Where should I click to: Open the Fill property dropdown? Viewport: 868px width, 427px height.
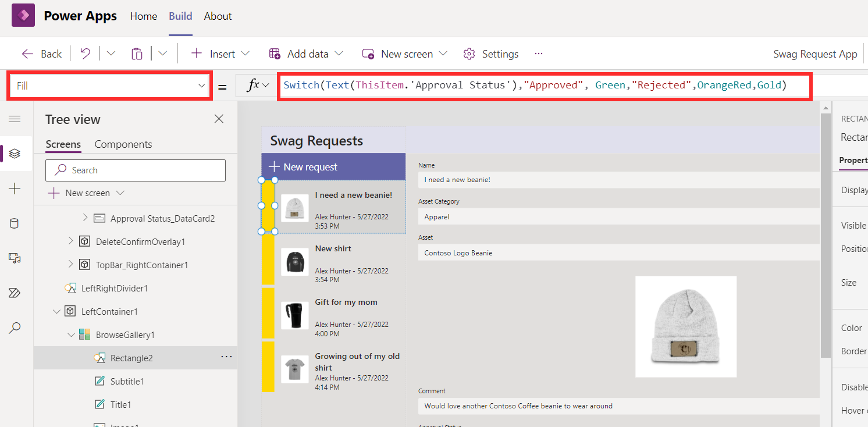[110, 86]
